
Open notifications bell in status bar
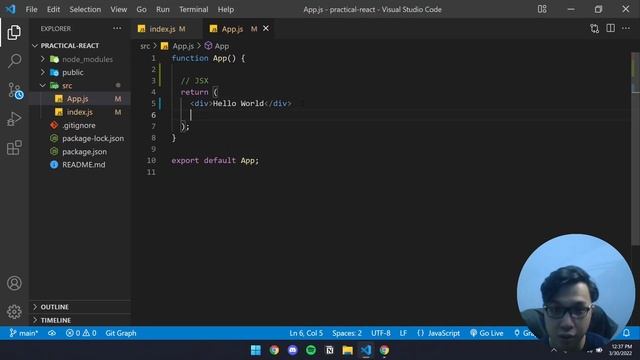(626, 333)
